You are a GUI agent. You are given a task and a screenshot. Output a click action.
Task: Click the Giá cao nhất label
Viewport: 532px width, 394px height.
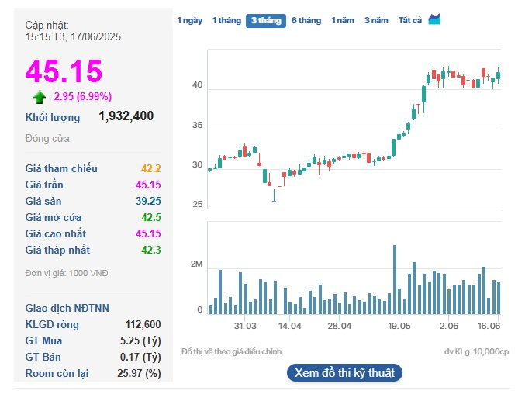click(x=56, y=233)
